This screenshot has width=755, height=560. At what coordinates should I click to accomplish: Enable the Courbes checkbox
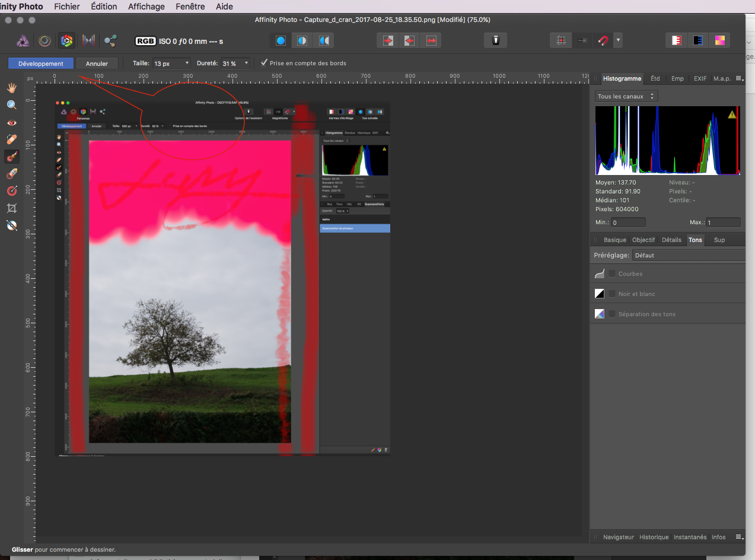coord(612,273)
